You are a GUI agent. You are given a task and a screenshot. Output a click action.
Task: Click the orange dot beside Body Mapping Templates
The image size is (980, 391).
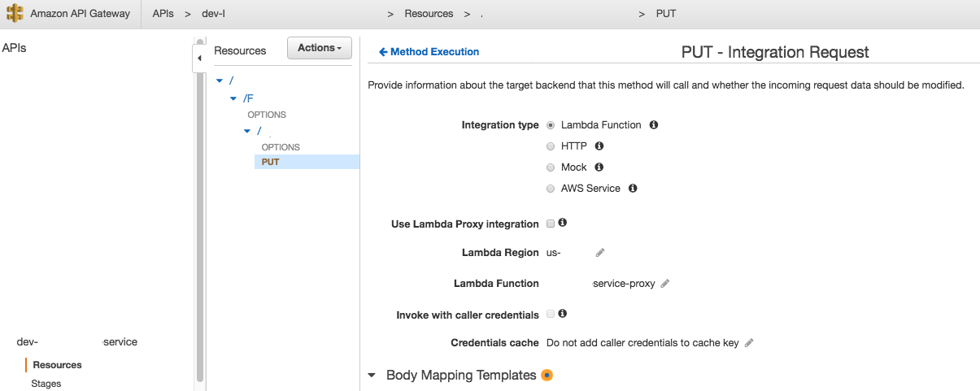pos(547,375)
